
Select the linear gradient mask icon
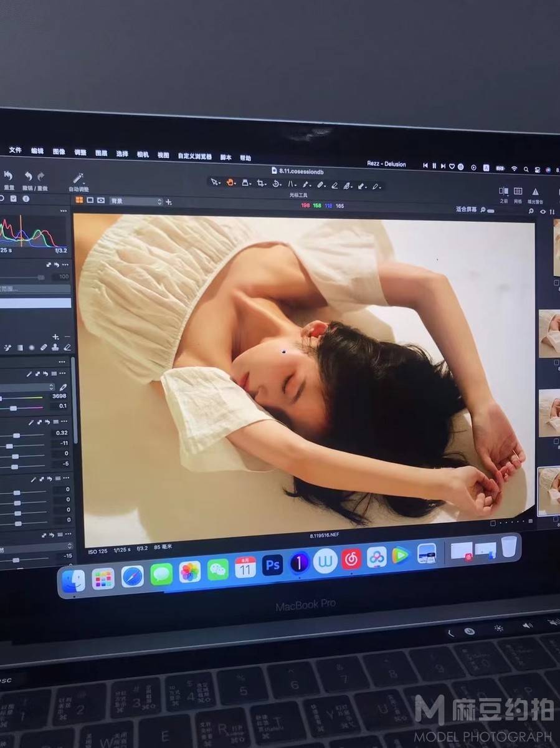(x=20, y=348)
